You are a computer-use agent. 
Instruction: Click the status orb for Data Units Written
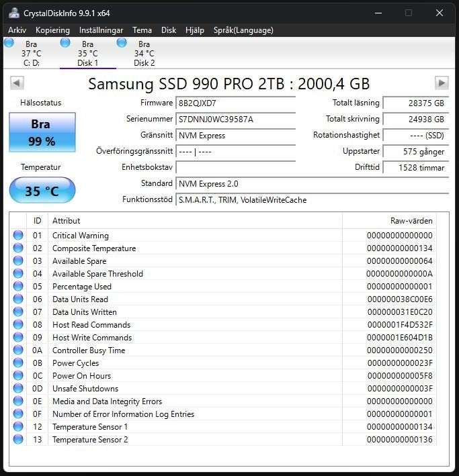(x=18, y=312)
